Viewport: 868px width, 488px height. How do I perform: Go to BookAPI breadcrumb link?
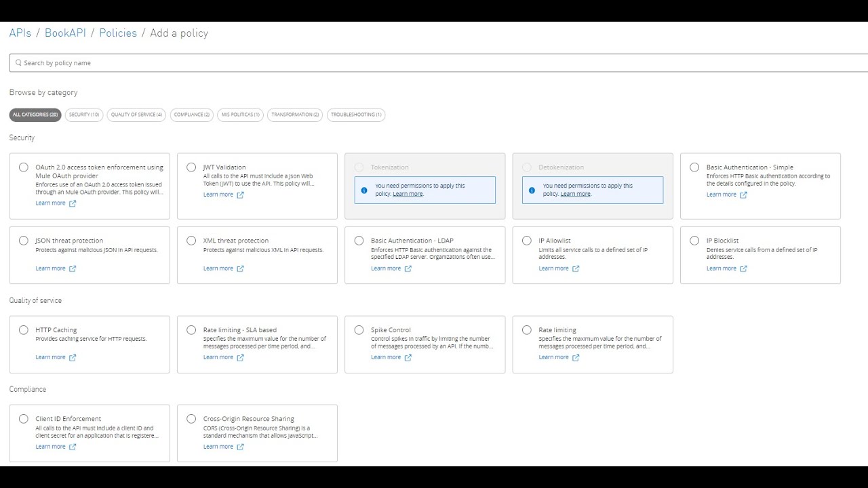pos(65,33)
